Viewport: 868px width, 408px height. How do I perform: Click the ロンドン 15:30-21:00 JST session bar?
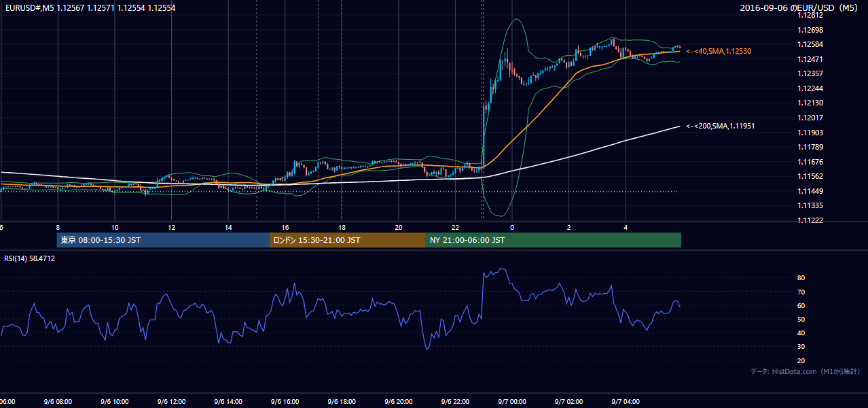tap(348, 240)
